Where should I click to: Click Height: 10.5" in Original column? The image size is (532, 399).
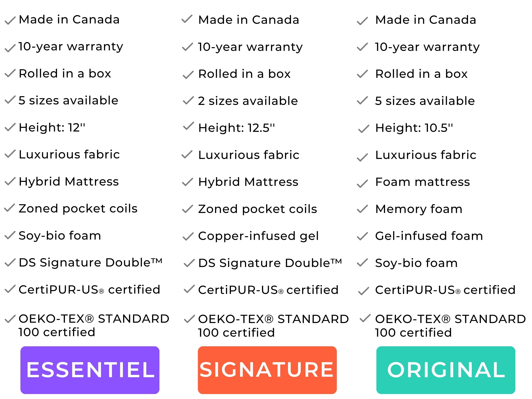pos(414,128)
